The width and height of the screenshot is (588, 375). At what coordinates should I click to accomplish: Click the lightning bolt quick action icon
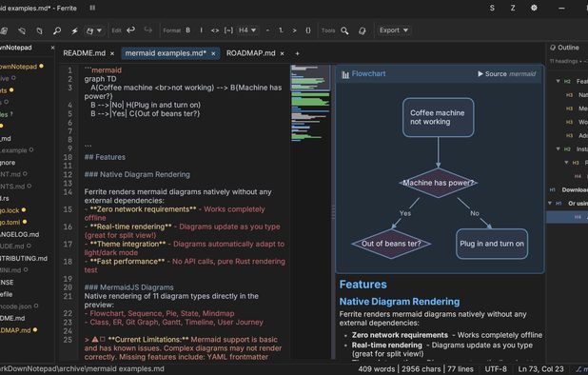(74, 30)
